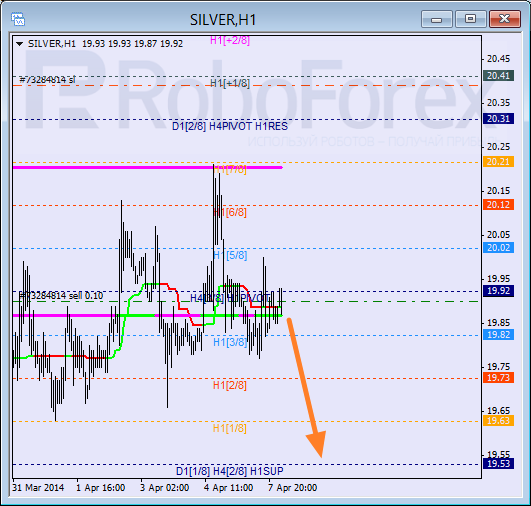Screen dimensions: 531x506
Task: Close the SILVER,H1 chart window
Action: point(505,19)
